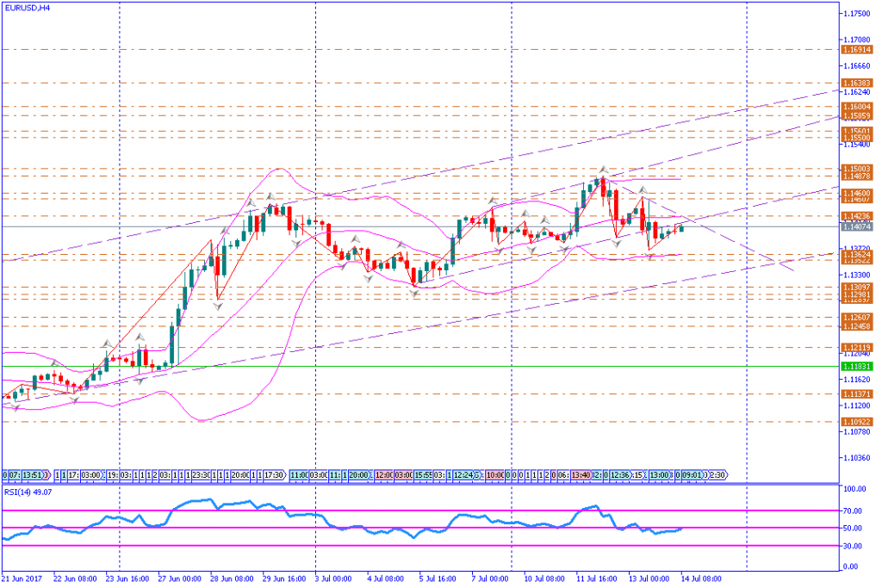This screenshot has height=588, width=882.
Task: Click the RSI(14) indicator label
Action: tap(26, 492)
